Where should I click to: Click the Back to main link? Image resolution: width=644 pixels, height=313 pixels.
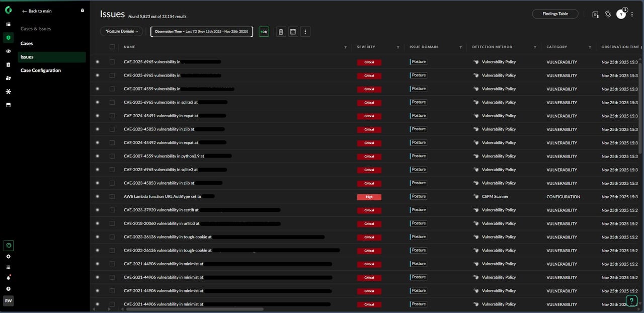[x=37, y=11]
